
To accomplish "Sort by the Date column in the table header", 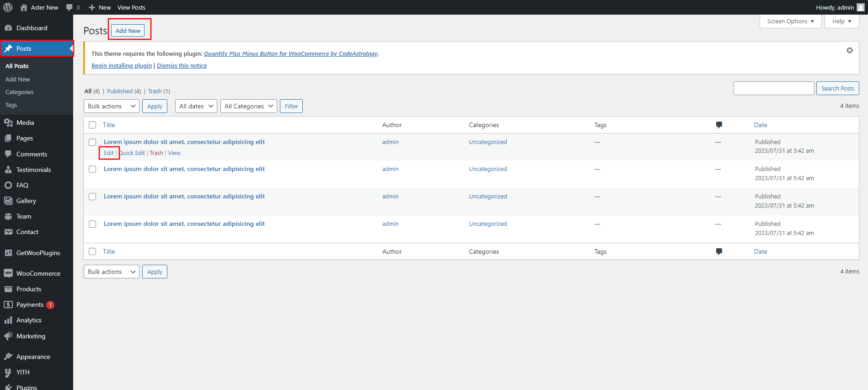I will tap(761, 125).
